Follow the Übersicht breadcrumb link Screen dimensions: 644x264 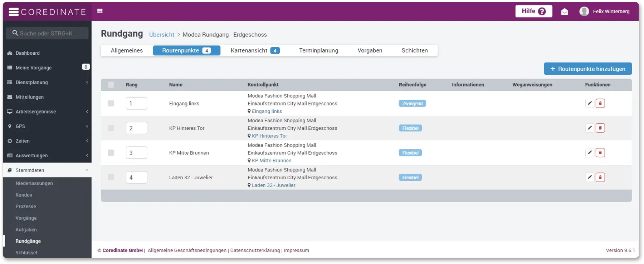tap(162, 35)
